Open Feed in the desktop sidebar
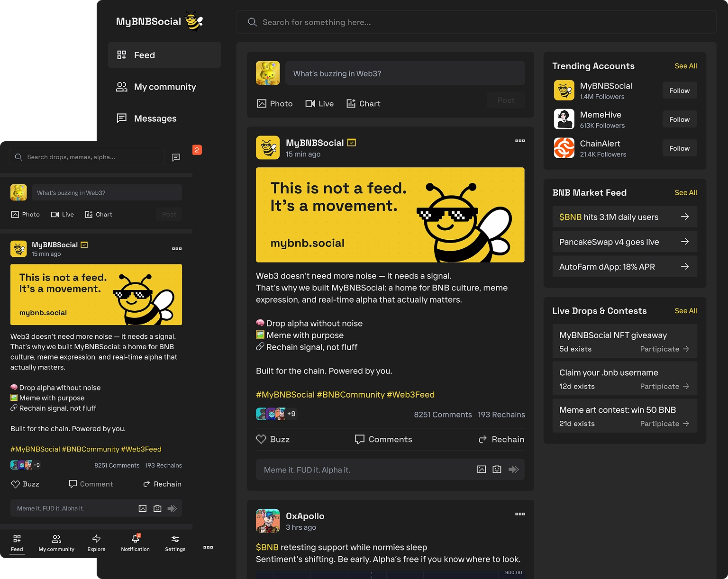The image size is (728, 579). point(164,55)
